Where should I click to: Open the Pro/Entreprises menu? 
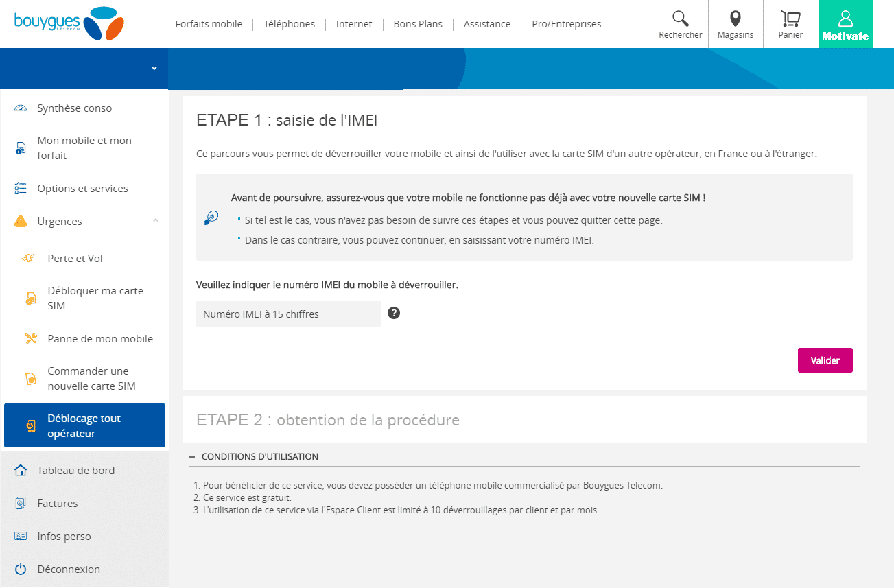coord(567,24)
